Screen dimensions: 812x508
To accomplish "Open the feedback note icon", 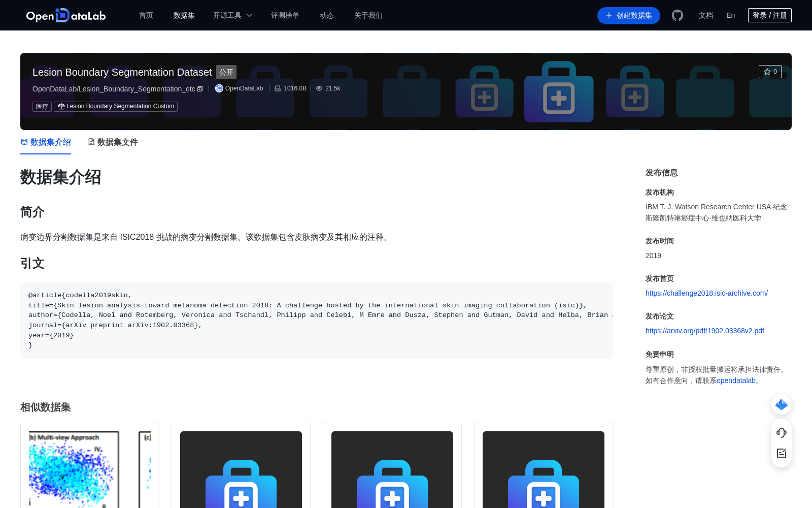I will [782, 453].
